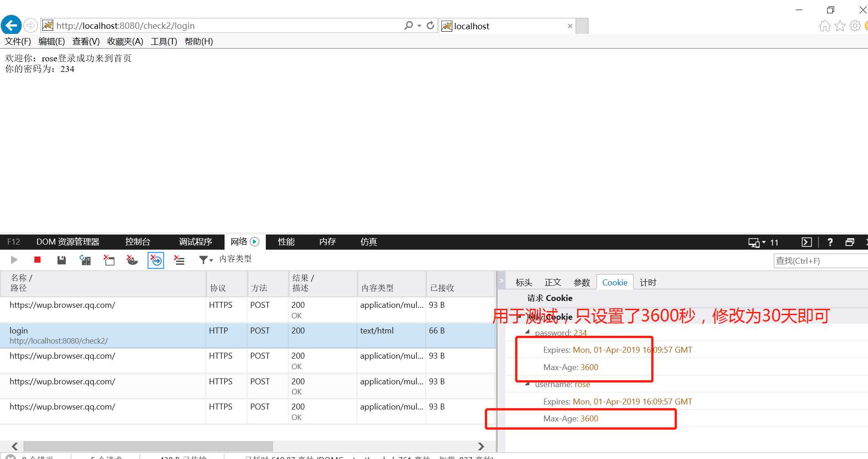Sort by 名称 / 路径 column header

coord(103,283)
